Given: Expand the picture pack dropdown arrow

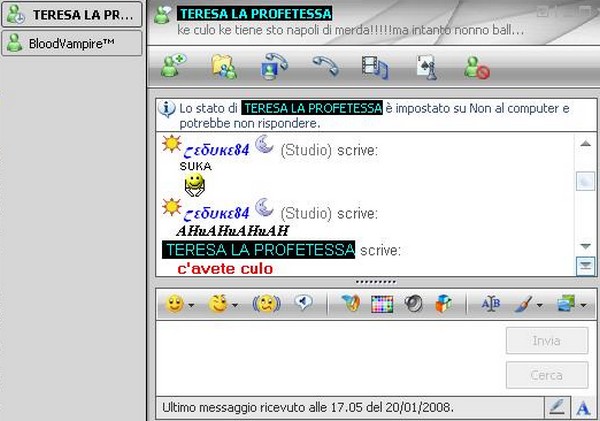Looking at the screenshot, I should tap(583, 305).
